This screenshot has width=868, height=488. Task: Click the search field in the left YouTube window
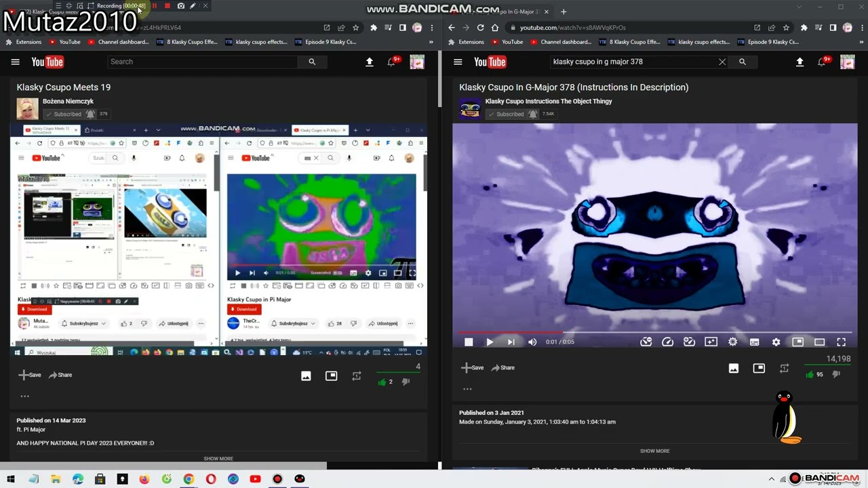203,62
